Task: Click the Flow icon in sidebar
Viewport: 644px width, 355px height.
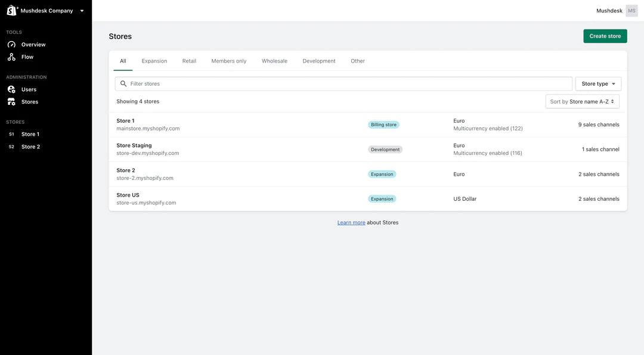Action: pos(11,57)
